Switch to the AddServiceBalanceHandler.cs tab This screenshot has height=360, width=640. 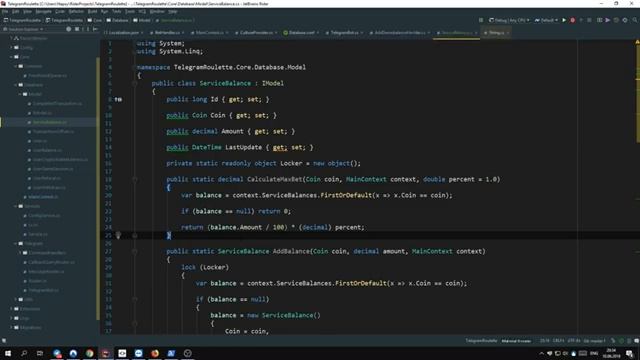coord(400,32)
